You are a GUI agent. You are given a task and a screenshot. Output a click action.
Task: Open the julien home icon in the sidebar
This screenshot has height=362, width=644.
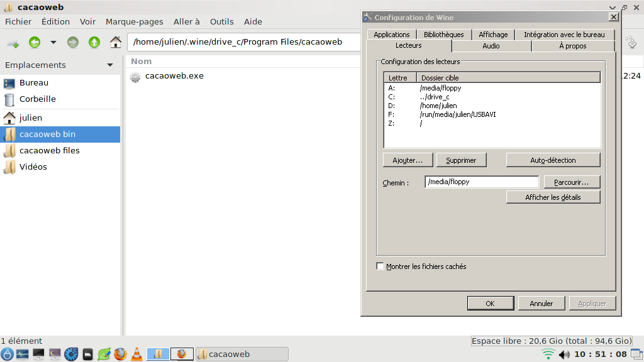9,118
